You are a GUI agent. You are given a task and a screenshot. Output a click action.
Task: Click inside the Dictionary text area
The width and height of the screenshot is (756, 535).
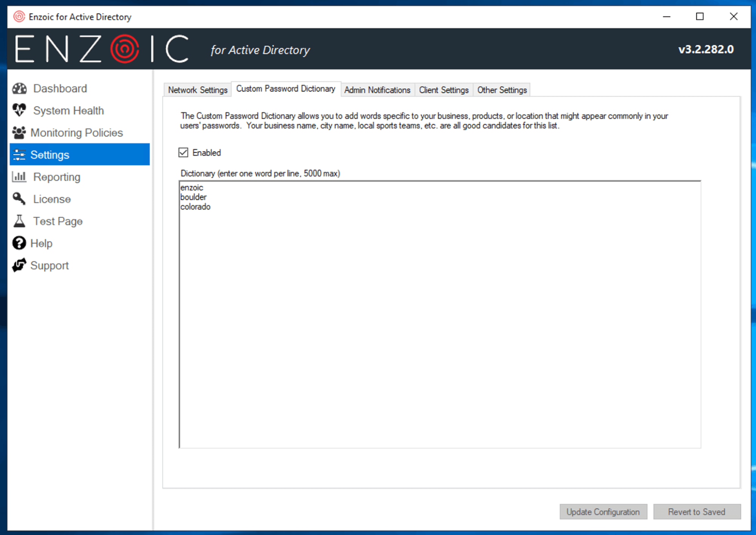point(440,315)
